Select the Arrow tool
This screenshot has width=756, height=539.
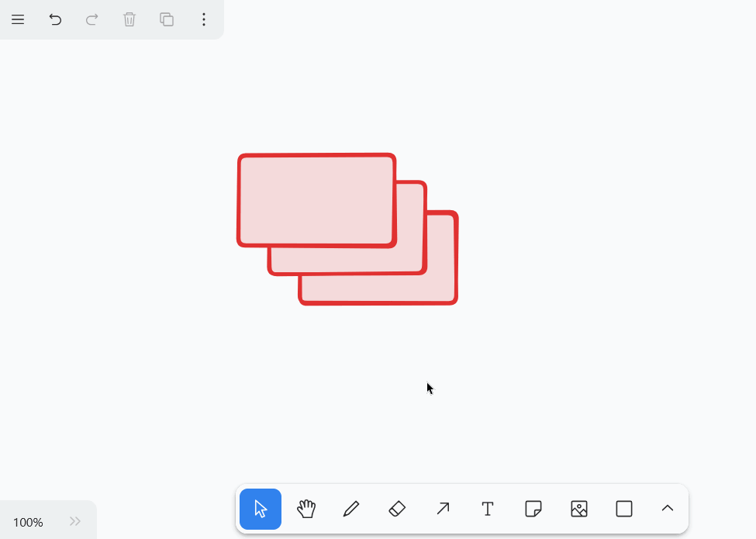[x=443, y=509]
